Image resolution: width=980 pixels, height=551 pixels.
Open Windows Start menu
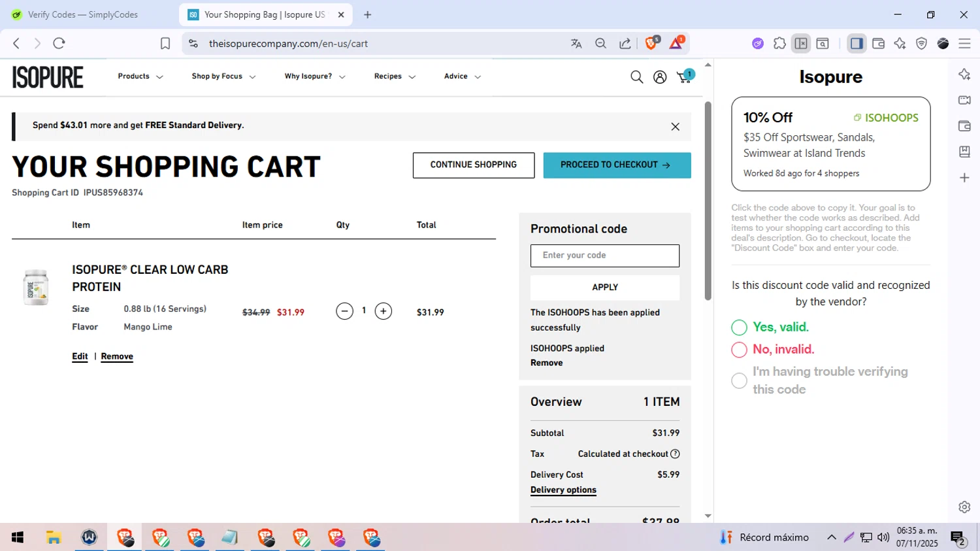pos(18,537)
